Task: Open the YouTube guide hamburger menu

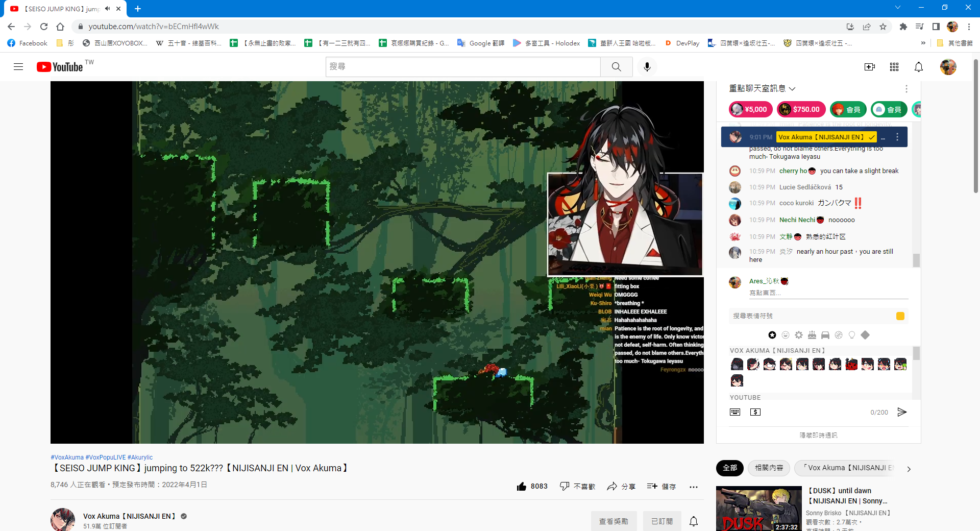Action: coord(18,67)
